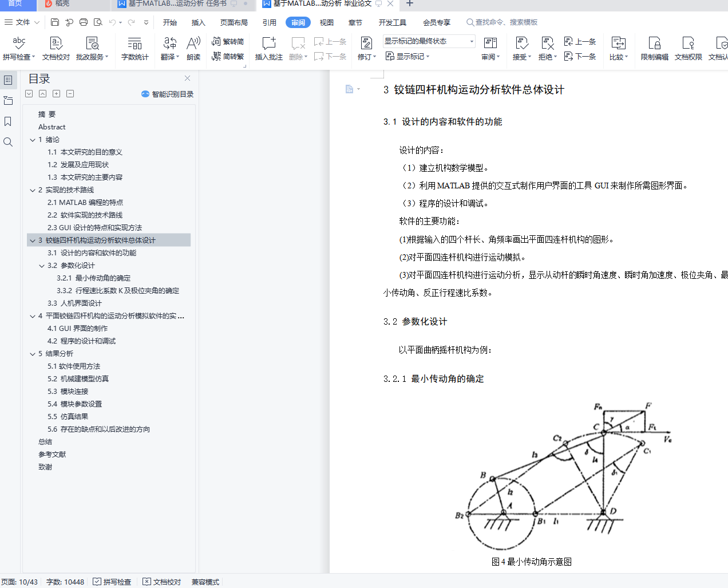The image size is (728, 588).
Task: Click 简转繁 to convert to traditional
Action: click(x=228, y=56)
